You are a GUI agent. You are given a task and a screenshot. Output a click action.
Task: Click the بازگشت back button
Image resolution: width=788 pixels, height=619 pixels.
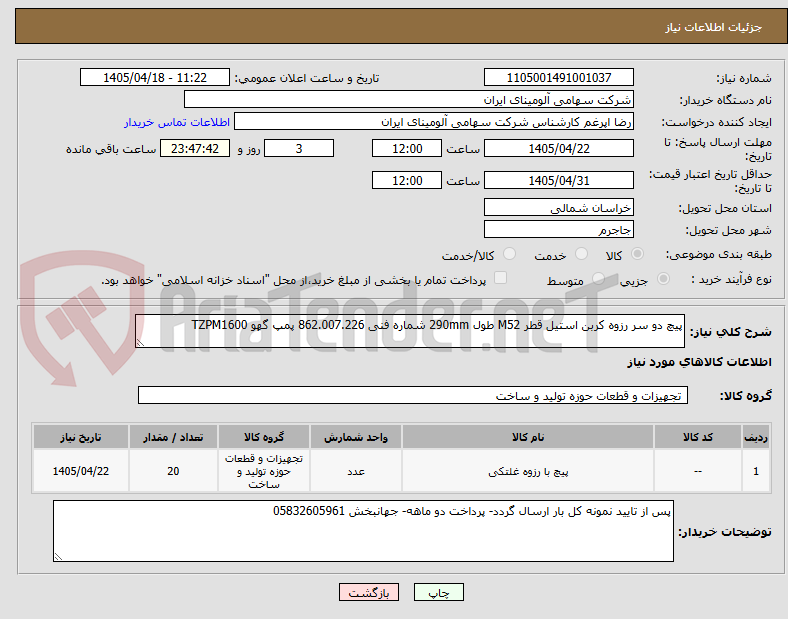pos(369,593)
